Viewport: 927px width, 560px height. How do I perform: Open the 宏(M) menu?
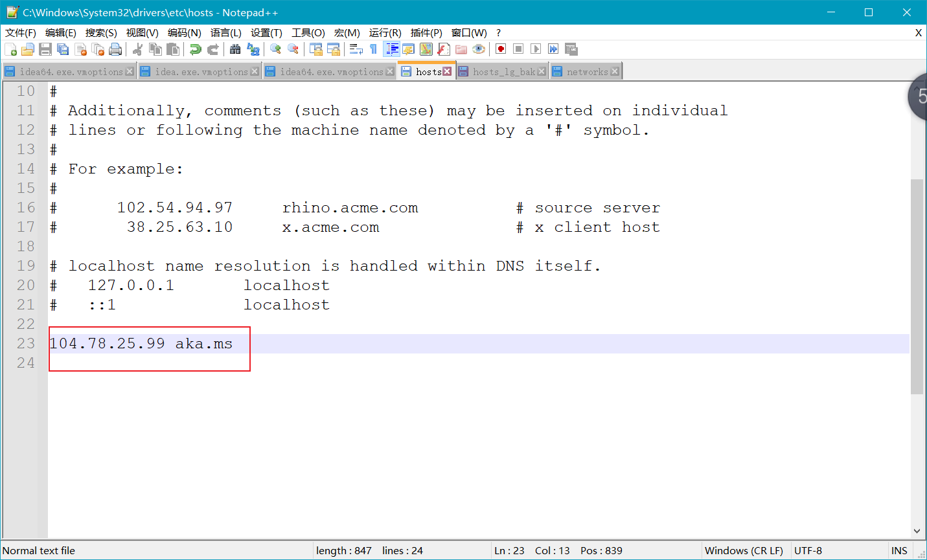[347, 32]
